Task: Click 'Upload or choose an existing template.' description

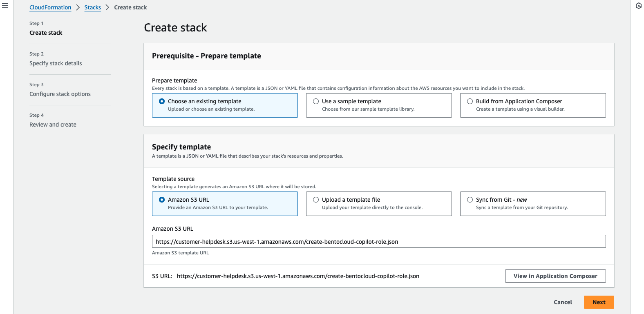Action: [211, 109]
